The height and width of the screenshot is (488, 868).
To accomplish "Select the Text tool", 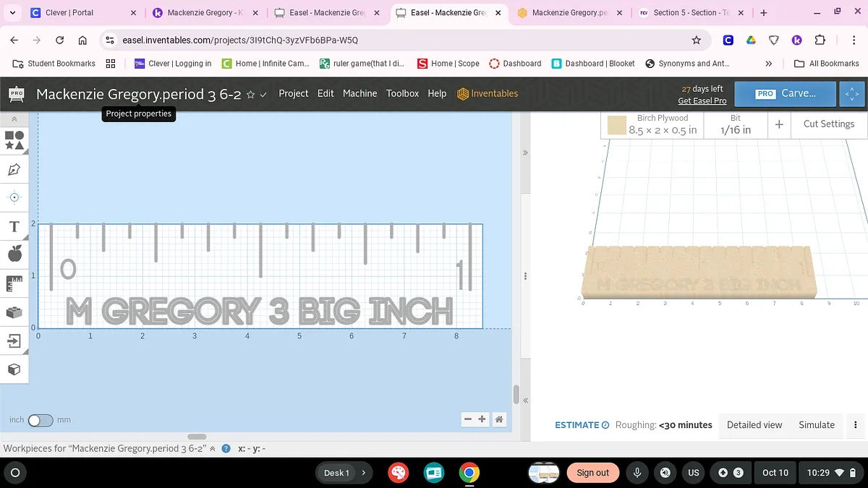I will click(14, 227).
